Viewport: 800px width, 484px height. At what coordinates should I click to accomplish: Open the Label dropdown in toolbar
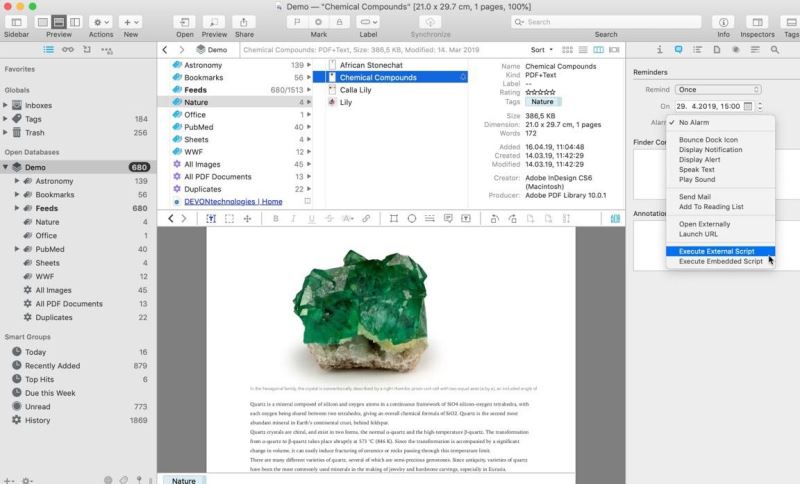point(368,22)
